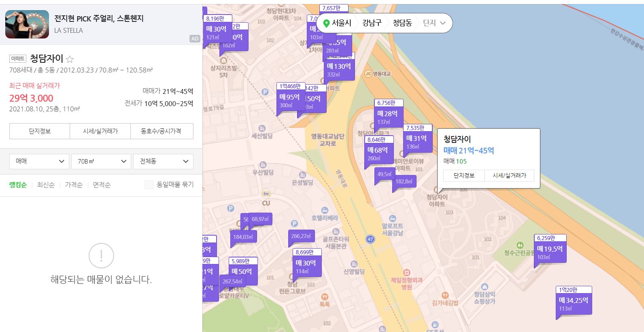Select 강남구 in location breadcrumb
The image size is (644, 332).
pyautogui.click(x=372, y=23)
